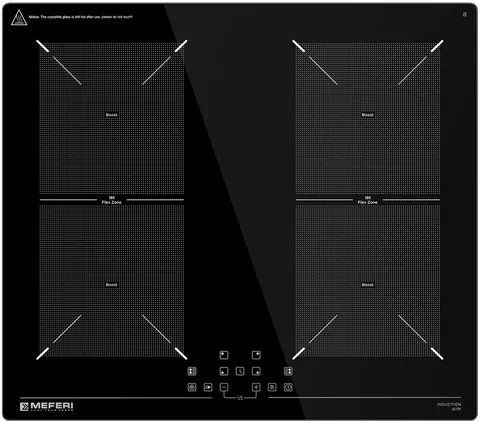480x421 pixels.
Task: Increase power level with plus button
Action: point(256,387)
